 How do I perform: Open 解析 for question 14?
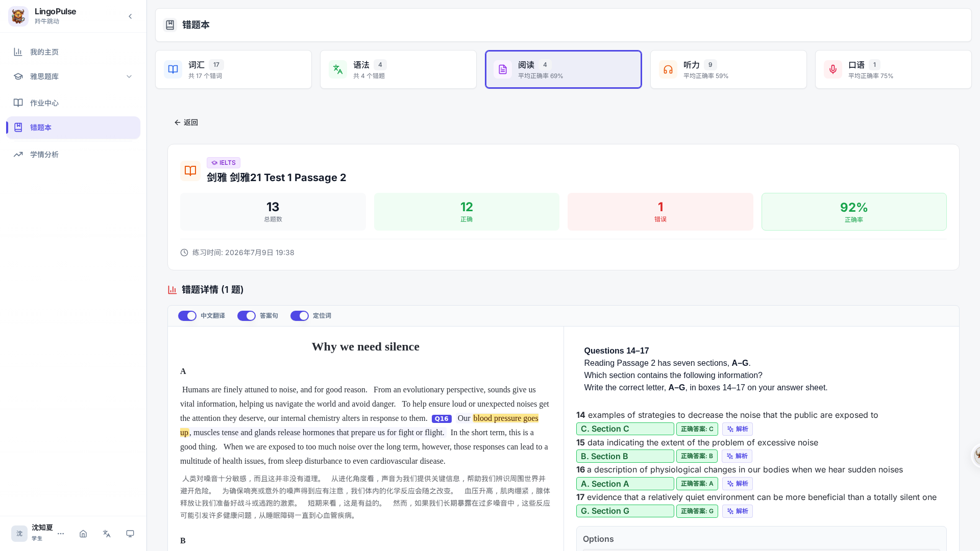coord(738,429)
